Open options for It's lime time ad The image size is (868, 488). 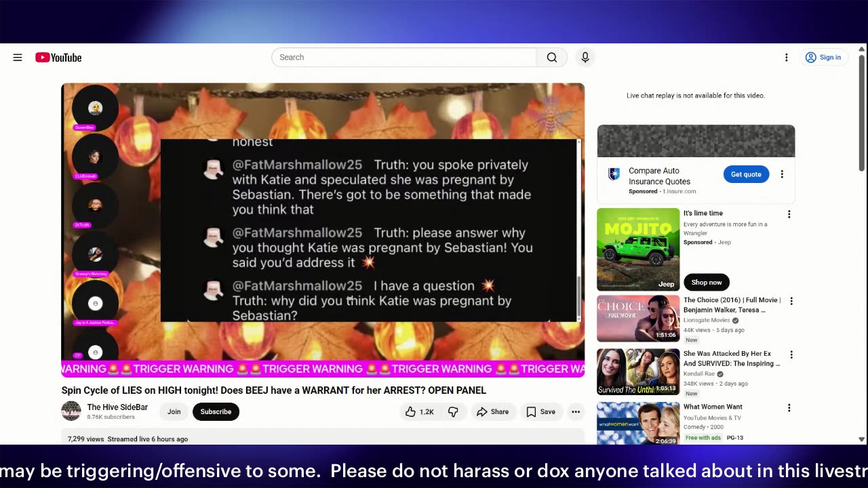click(789, 214)
